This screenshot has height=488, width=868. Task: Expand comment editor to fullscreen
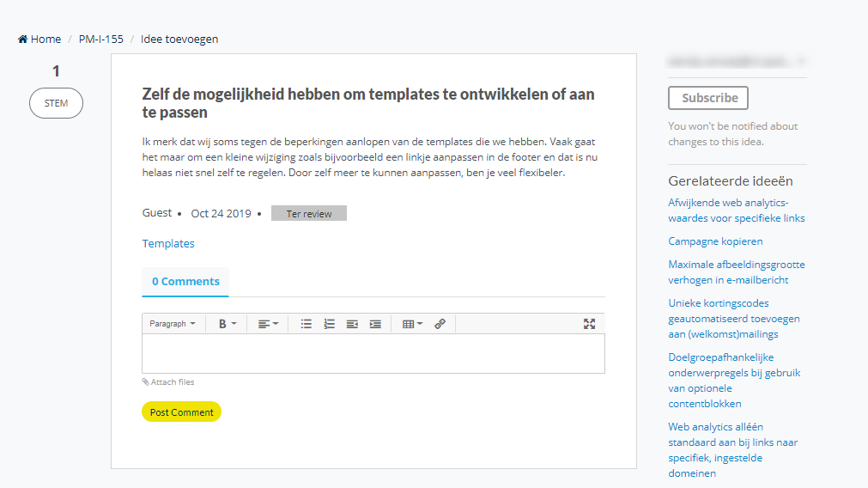(x=589, y=324)
